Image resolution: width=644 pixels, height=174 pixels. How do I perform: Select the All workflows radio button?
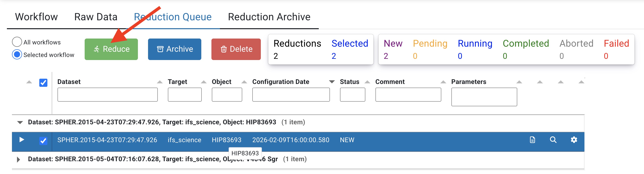click(17, 42)
